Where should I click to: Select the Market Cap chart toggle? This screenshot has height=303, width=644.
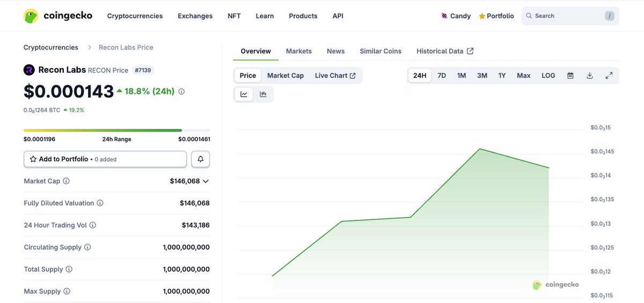tap(286, 76)
